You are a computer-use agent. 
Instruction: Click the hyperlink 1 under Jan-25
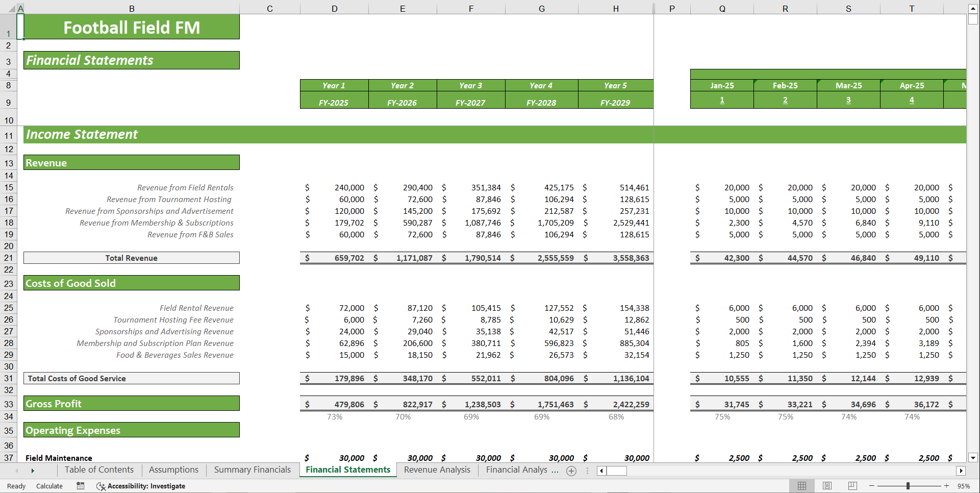(x=721, y=100)
